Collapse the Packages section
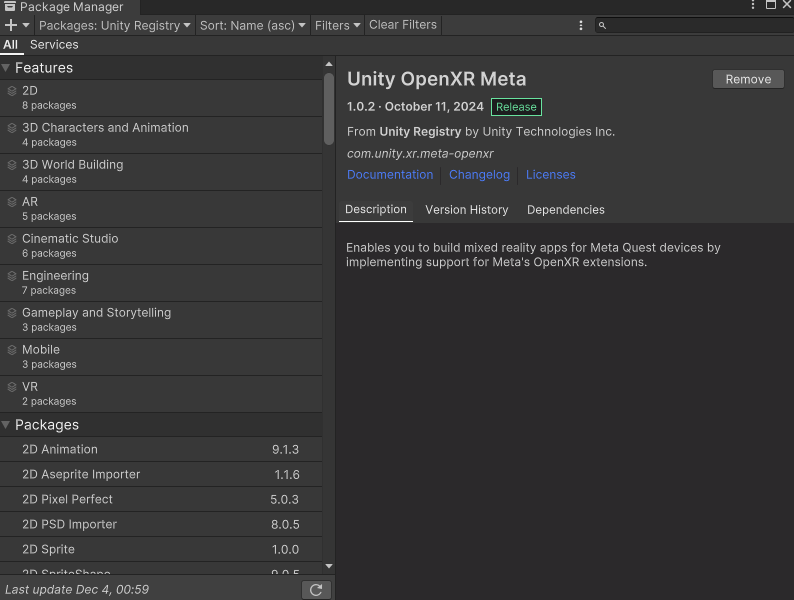Viewport: 794px width, 600px height. coord(7,425)
